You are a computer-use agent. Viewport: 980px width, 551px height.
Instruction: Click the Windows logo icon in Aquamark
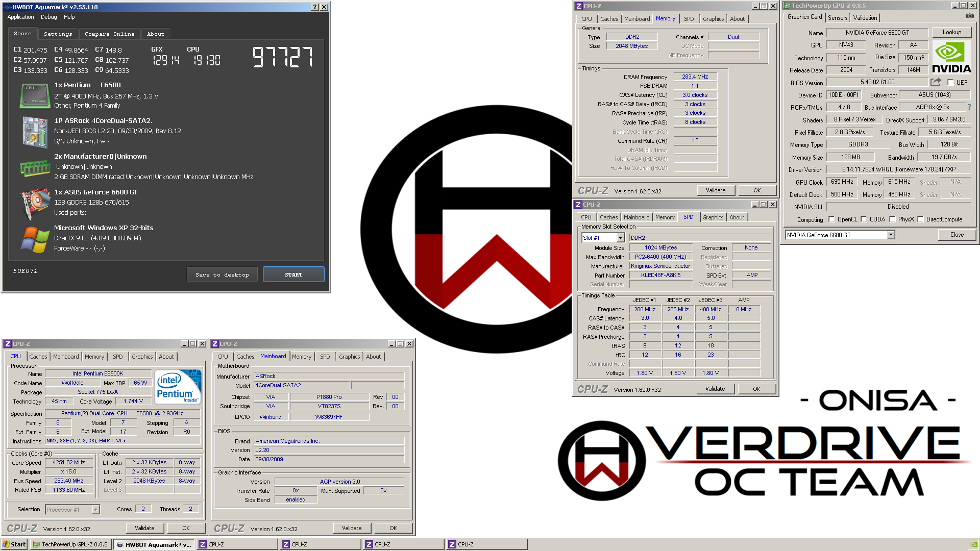point(35,239)
